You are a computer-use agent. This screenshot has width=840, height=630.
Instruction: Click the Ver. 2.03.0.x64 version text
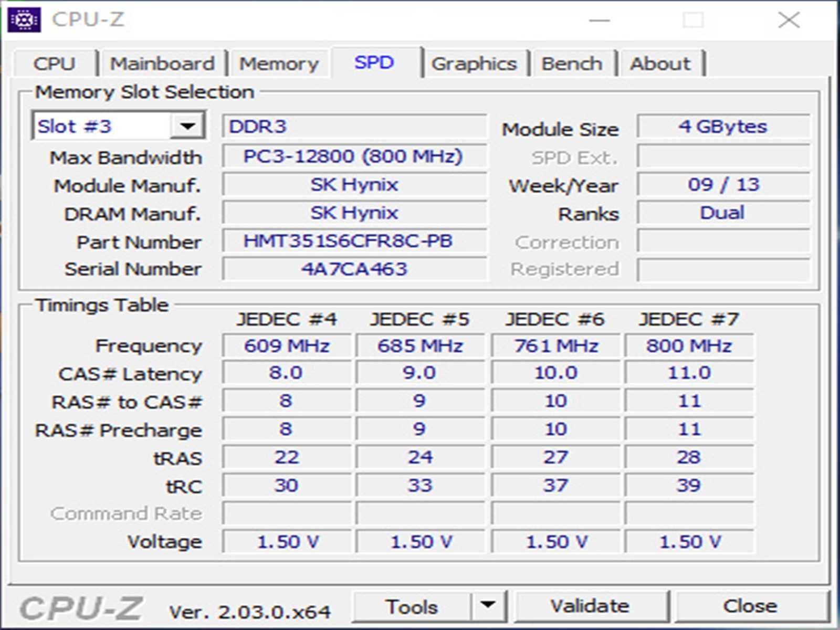coord(249,612)
